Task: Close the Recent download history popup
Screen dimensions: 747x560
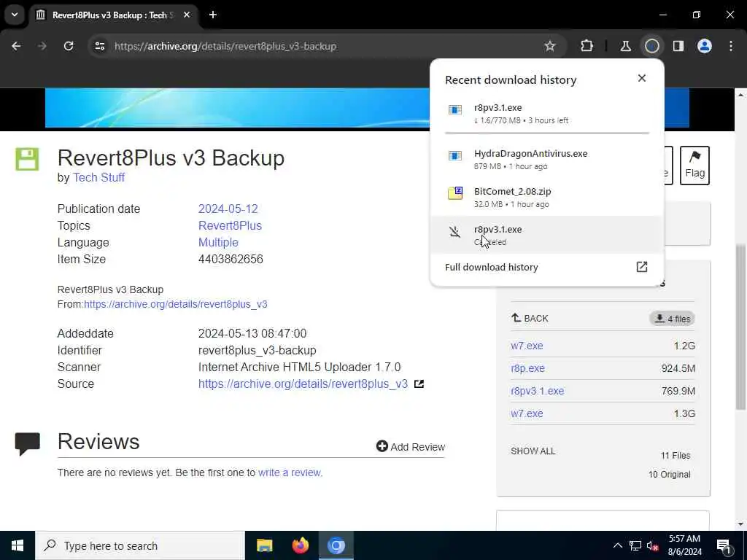Action: coord(642,78)
